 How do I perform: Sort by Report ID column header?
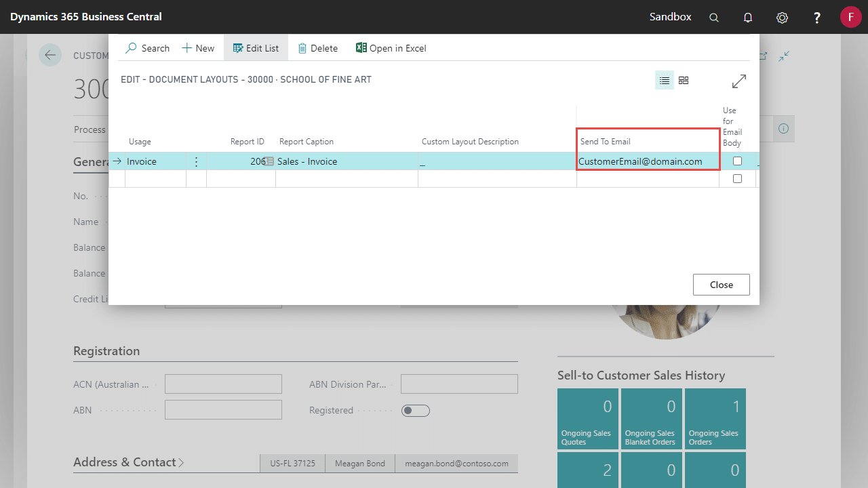click(247, 142)
